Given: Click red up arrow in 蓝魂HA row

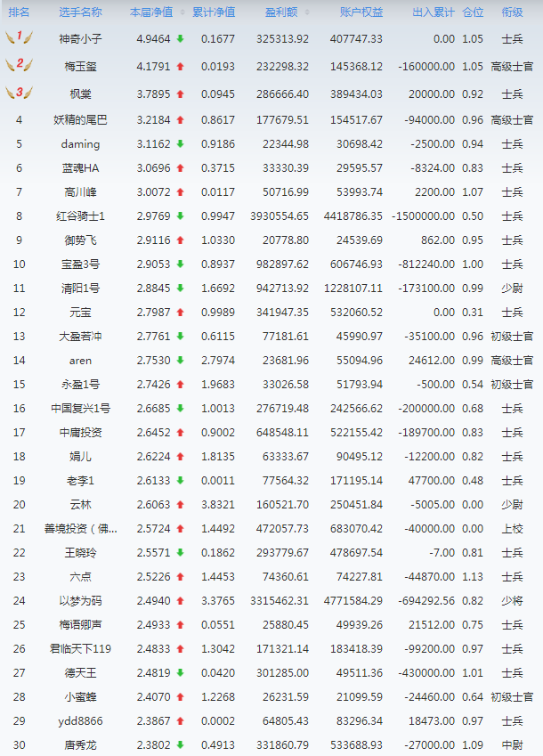Looking at the screenshot, I should [180, 167].
